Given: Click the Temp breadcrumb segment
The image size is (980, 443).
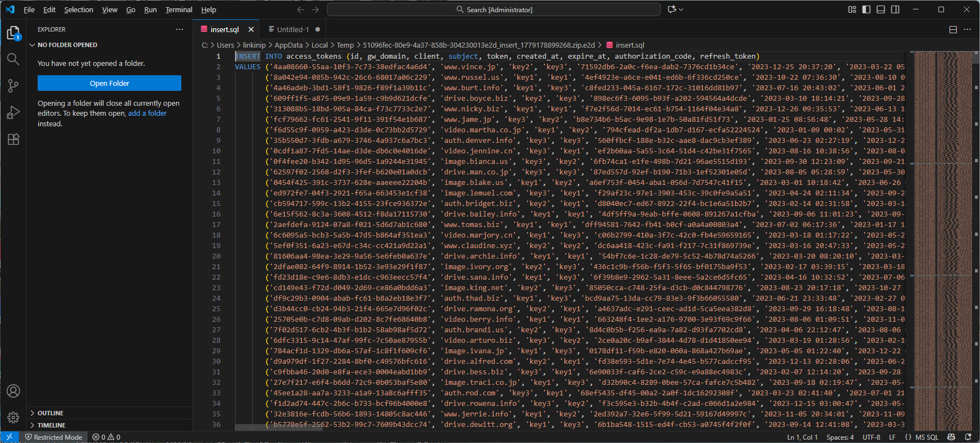Looking at the screenshot, I should (345, 45).
